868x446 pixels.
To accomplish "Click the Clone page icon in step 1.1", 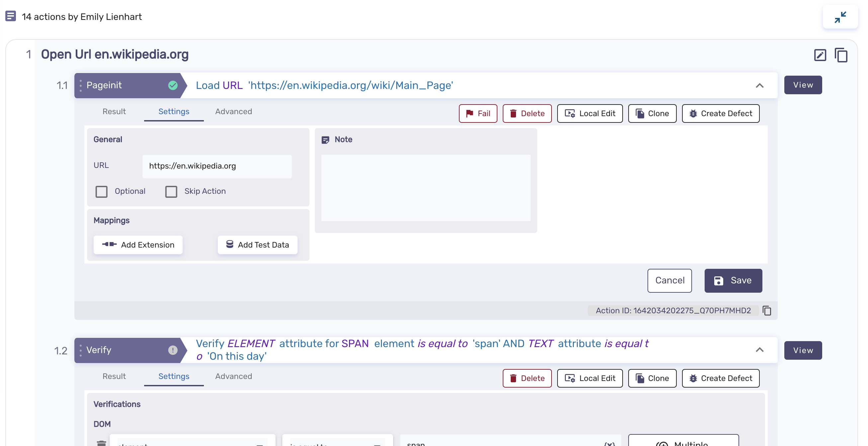I will tap(640, 113).
